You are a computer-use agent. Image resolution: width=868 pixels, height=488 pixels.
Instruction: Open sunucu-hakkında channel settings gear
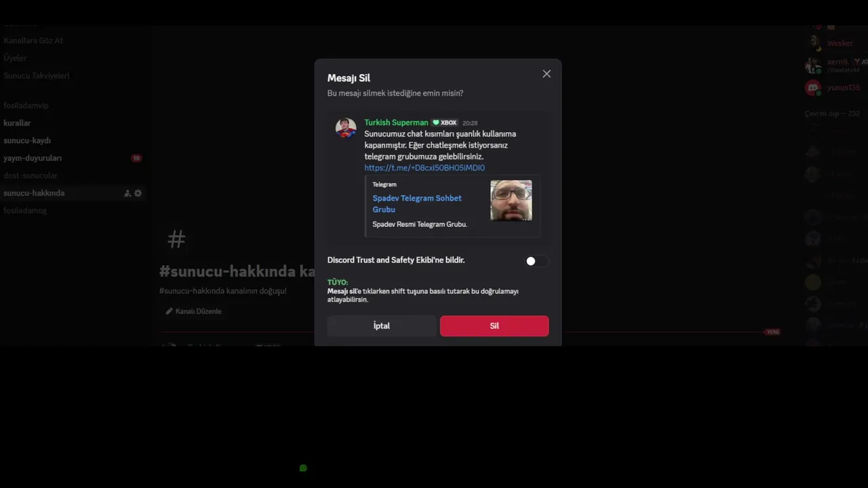pyautogui.click(x=138, y=193)
